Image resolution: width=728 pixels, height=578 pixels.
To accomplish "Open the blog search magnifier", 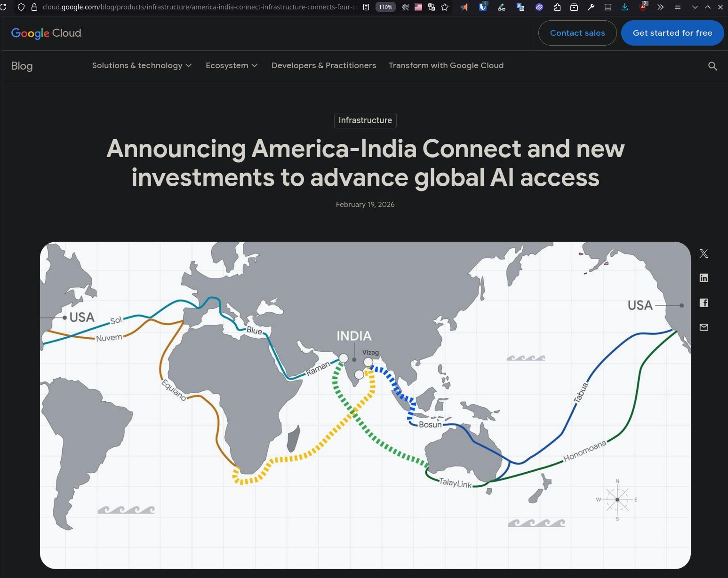I will [x=712, y=66].
